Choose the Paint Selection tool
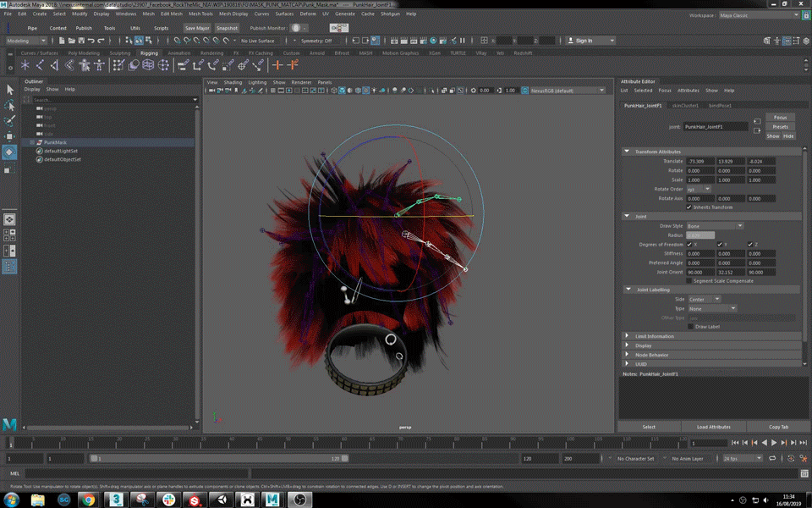812x508 pixels. [9, 121]
